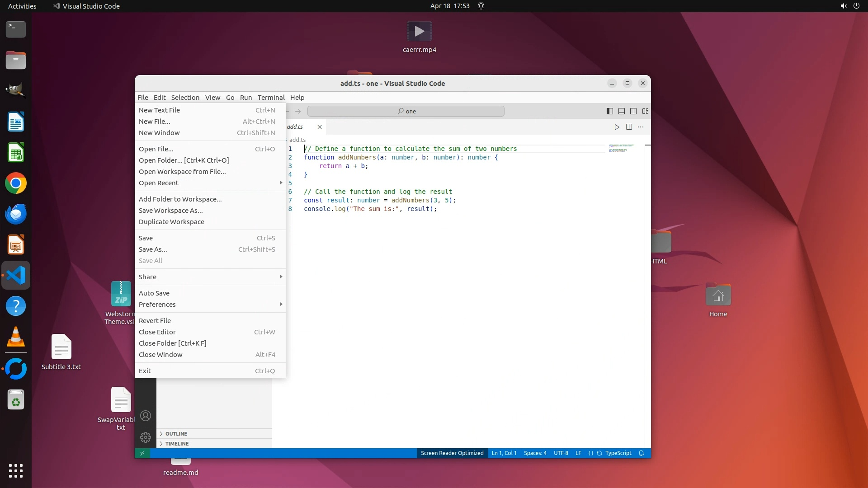Click the status bar notifications bell

(x=641, y=453)
